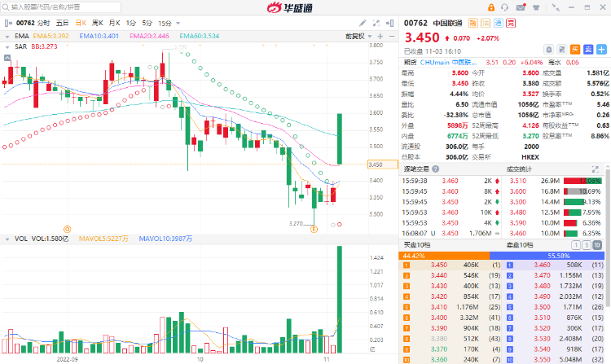Viewport: 611px width, 364px height.
Task: Show 10 level order book depth
Action: tap(597, 245)
